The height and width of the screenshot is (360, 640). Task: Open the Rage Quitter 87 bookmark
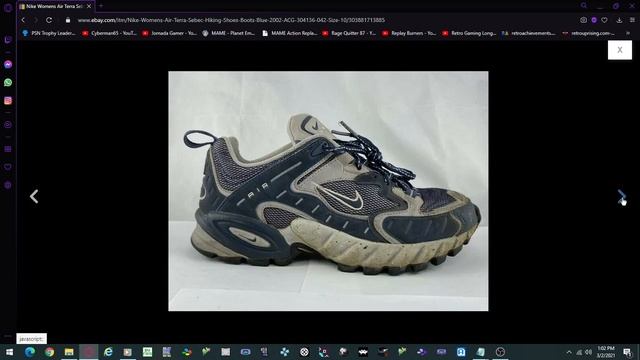click(x=349, y=33)
